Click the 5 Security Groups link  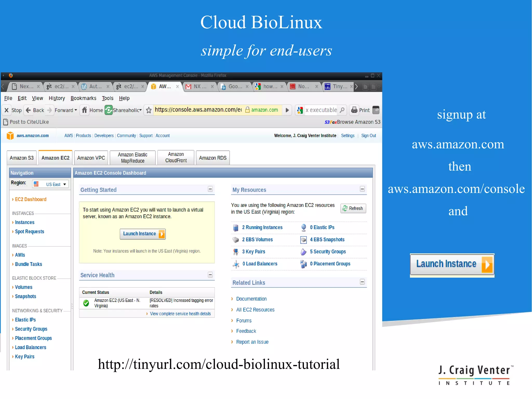[328, 252]
